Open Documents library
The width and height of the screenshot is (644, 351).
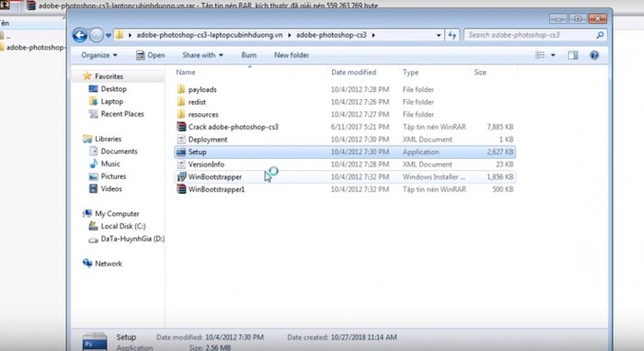coord(113,152)
